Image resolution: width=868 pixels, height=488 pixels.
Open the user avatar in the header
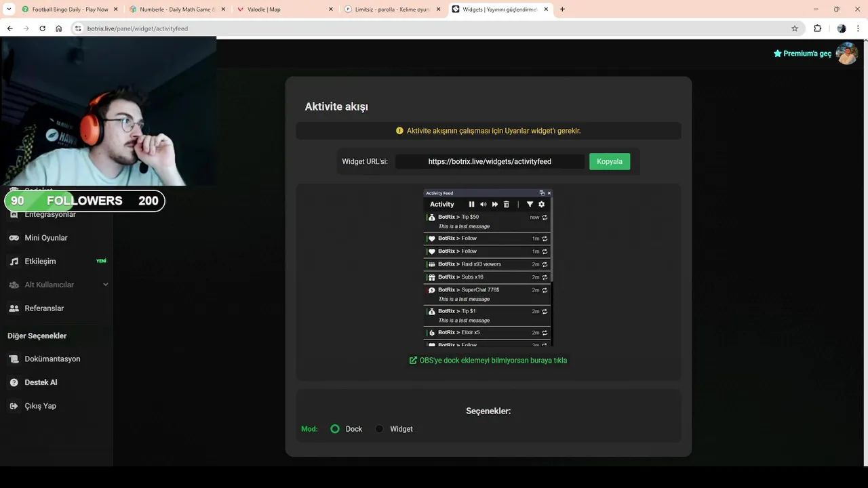click(x=846, y=54)
